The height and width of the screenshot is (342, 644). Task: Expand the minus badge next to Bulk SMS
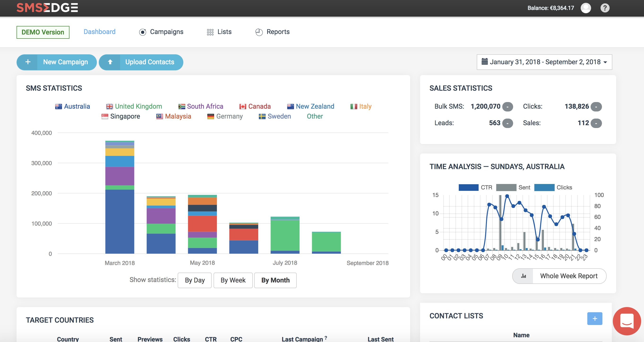pos(507,107)
